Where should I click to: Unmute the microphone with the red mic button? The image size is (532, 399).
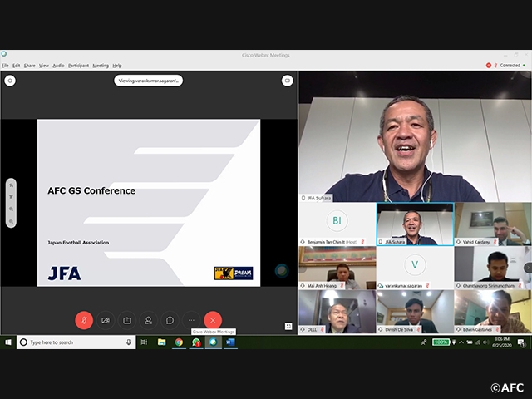[x=84, y=320]
